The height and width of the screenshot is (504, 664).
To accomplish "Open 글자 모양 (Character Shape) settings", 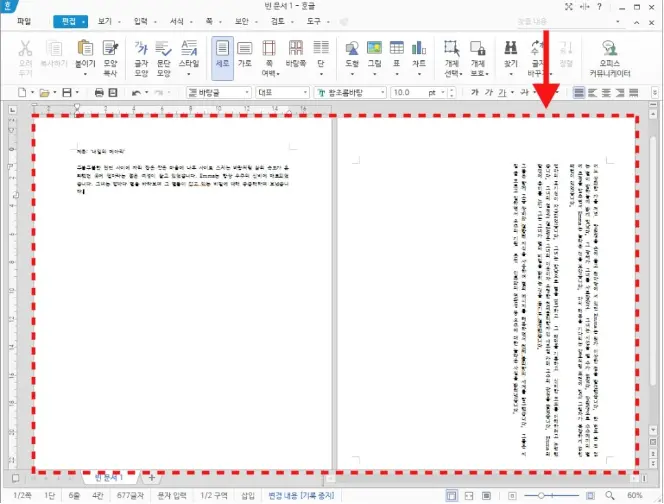I will (x=142, y=53).
